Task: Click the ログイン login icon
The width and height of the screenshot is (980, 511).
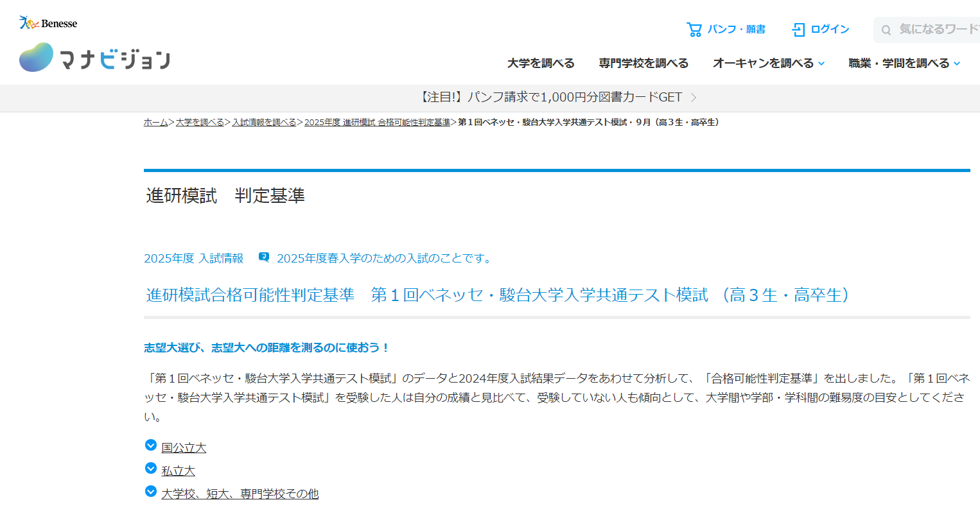Action: pos(798,29)
